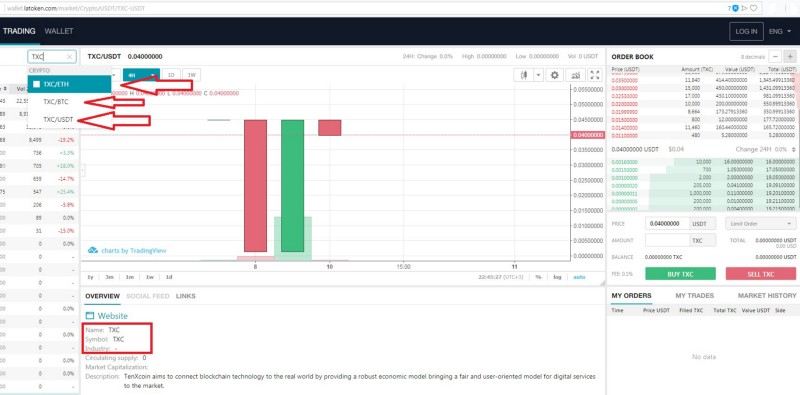
Task: Clear the TXC search with X icon
Action: coord(70,57)
